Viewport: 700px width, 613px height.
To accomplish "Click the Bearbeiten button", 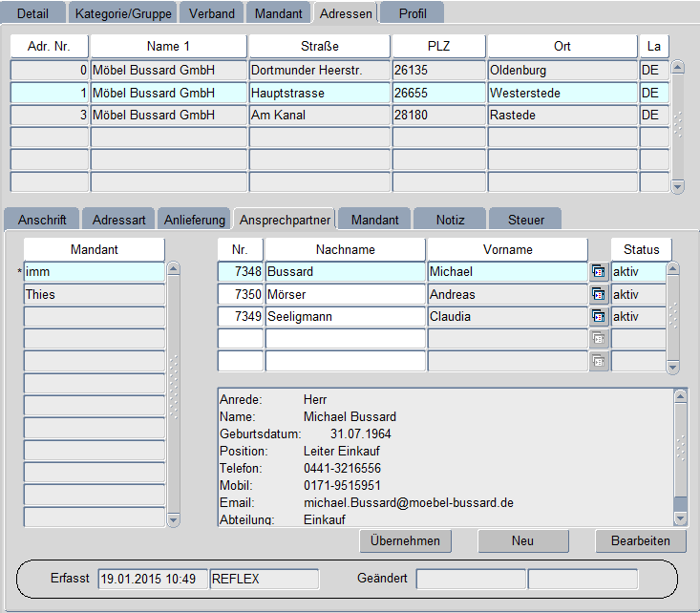I will pos(640,540).
